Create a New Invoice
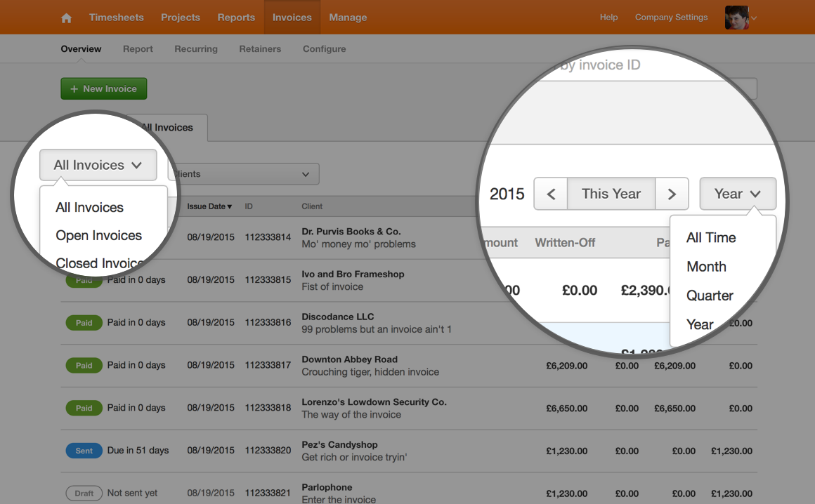815x504 pixels. point(104,88)
